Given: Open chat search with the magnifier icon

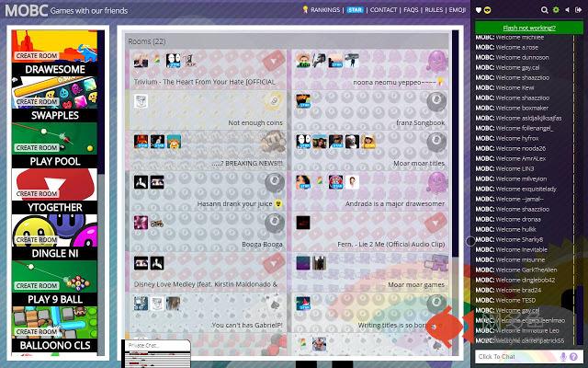Looking at the screenshot, I should point(546,10).
